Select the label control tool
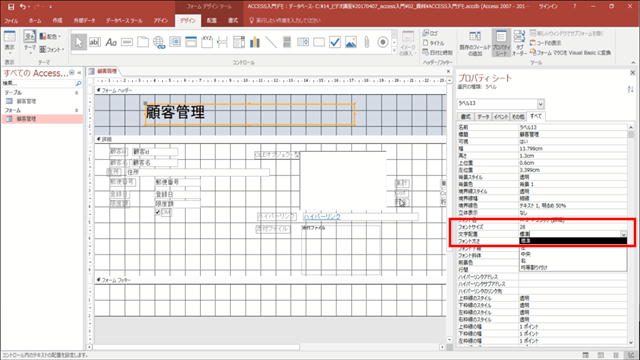The height and width of the screenshot is (360, 640). [111, 42]
